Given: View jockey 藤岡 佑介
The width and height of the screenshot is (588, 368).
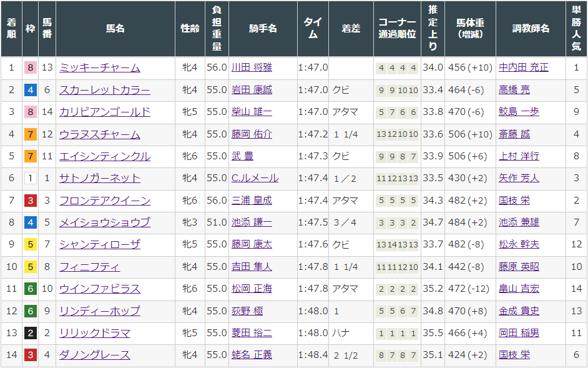Looking at the screenshot, I should pyautogui.click(x=252, y=134).
